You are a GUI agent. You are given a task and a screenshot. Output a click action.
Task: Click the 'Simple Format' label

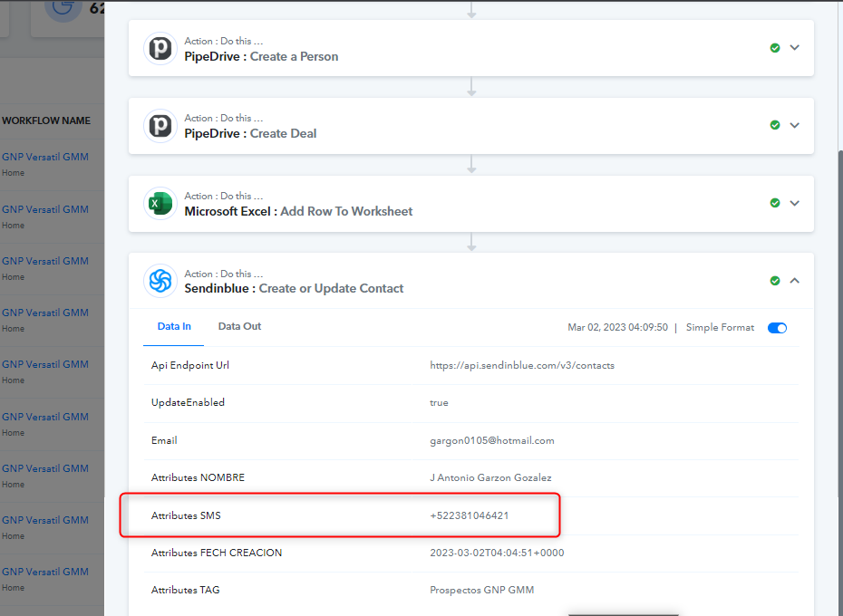pos(720,327)
